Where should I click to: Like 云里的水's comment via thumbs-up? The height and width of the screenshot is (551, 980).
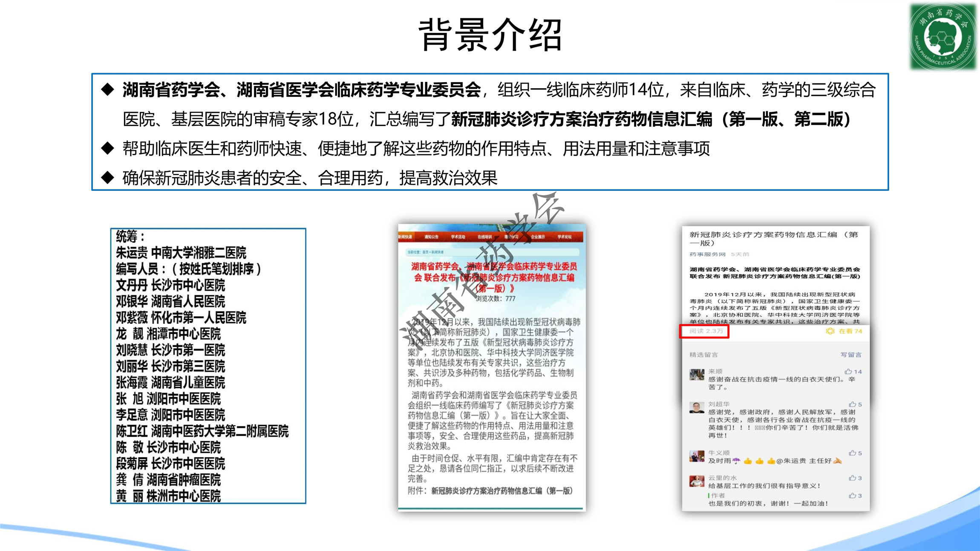tap(852, 478)
